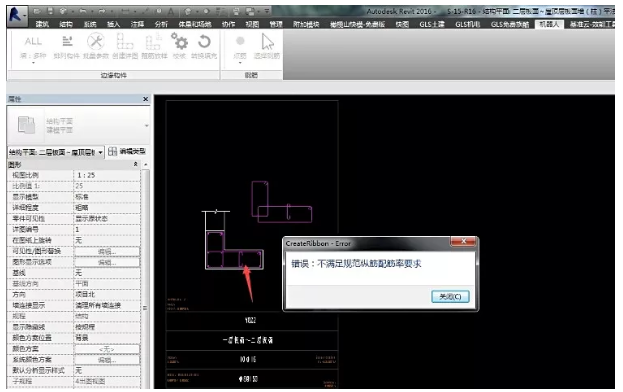This screenshot has width=623, height=392.
Task: Expand dropdown arrow under grey dot rebar button
Action: point(240,63)
